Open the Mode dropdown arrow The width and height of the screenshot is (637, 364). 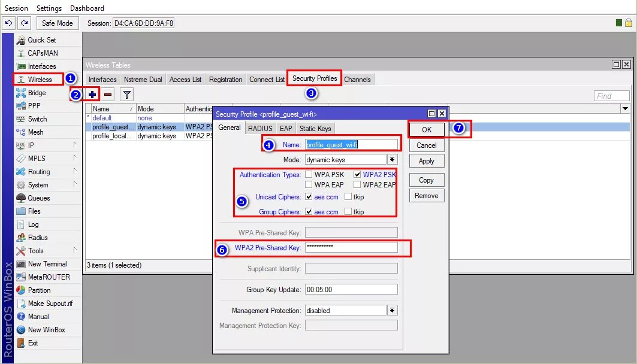tap(392, 159)
